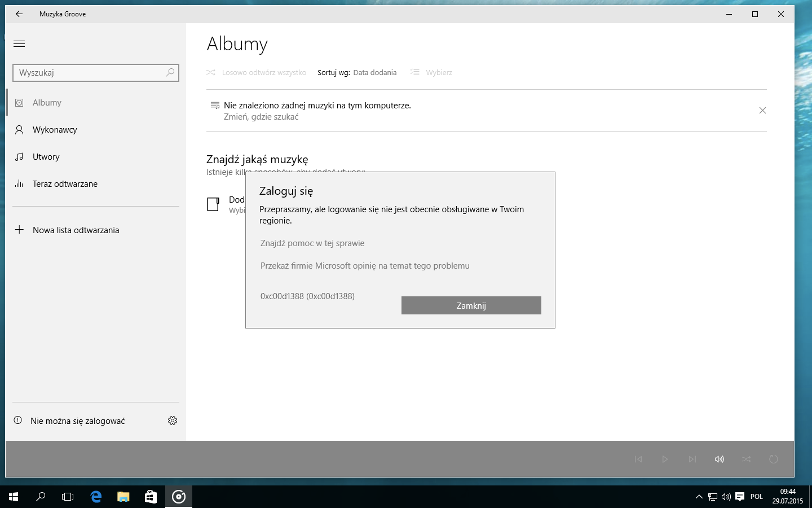The image size is (812, 508).
Task: Open the taskbar clock and date
Action: tap(788, 497)
